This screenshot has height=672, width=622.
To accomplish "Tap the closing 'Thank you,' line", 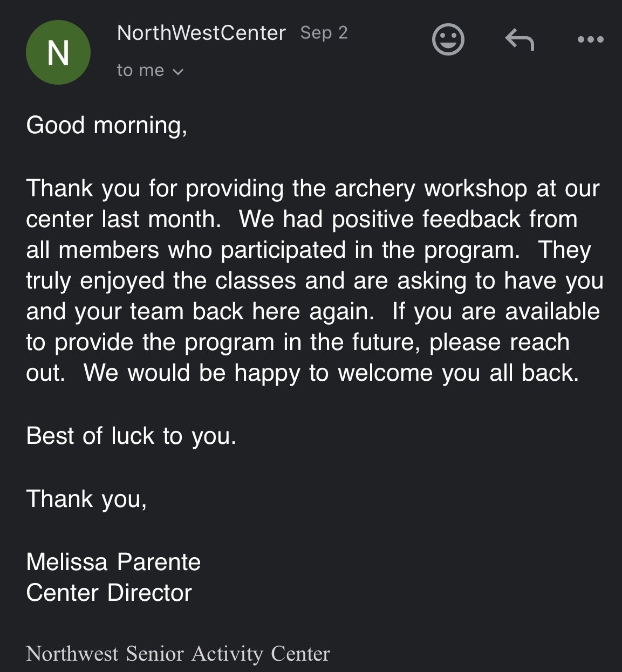I will (x=86, y=499).
